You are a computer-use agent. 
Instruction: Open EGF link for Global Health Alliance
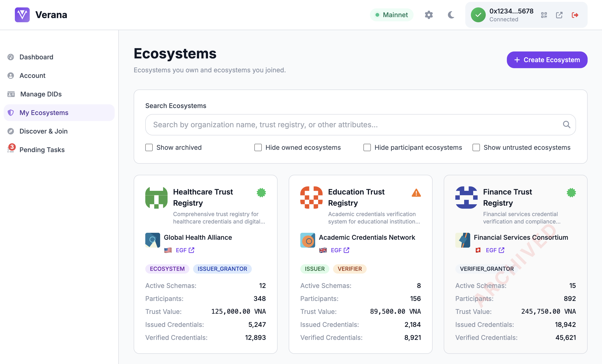pyautogui.click(x=185, y=250)
